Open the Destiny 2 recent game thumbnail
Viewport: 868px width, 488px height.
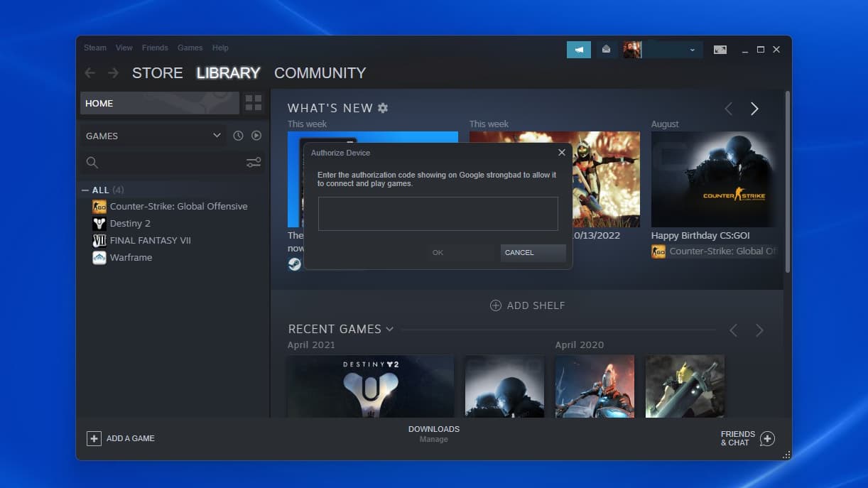click(370, 386)
